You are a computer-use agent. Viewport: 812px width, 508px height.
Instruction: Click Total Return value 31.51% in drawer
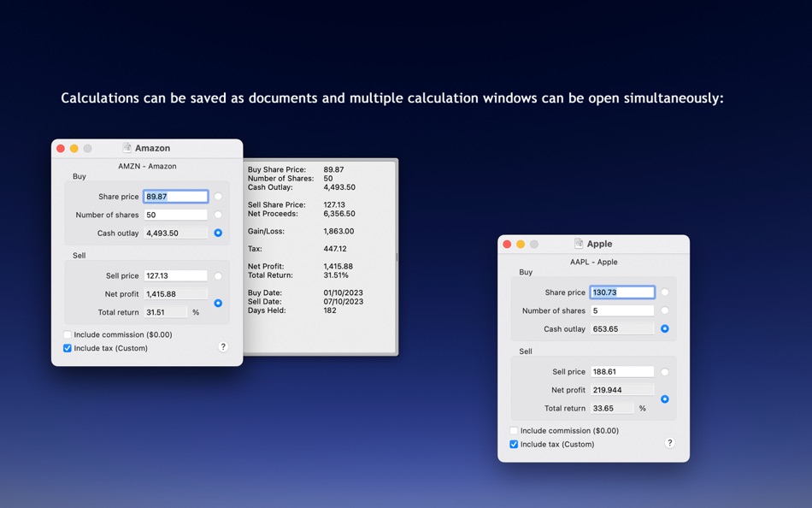click(336, 275)
